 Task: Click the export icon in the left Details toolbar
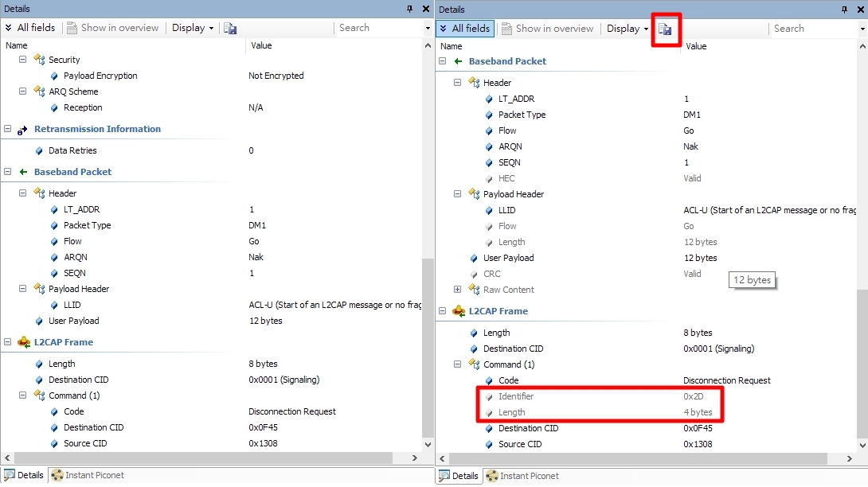230,28
